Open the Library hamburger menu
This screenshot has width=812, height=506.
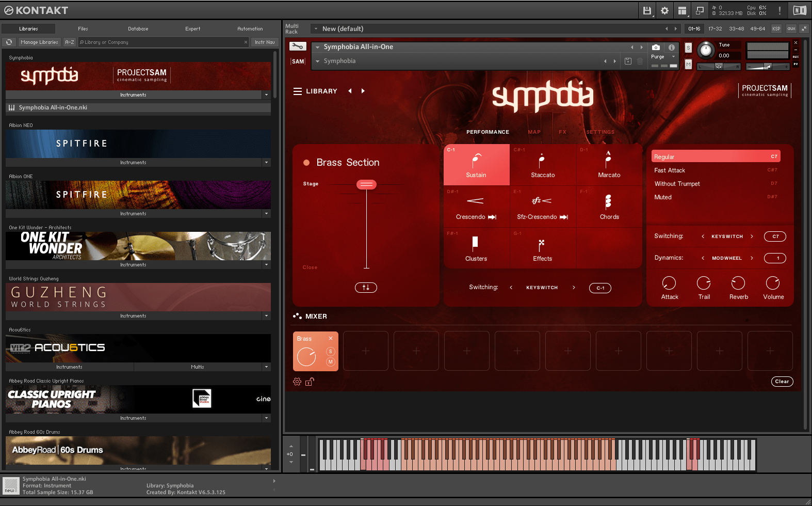click(298, 91)
